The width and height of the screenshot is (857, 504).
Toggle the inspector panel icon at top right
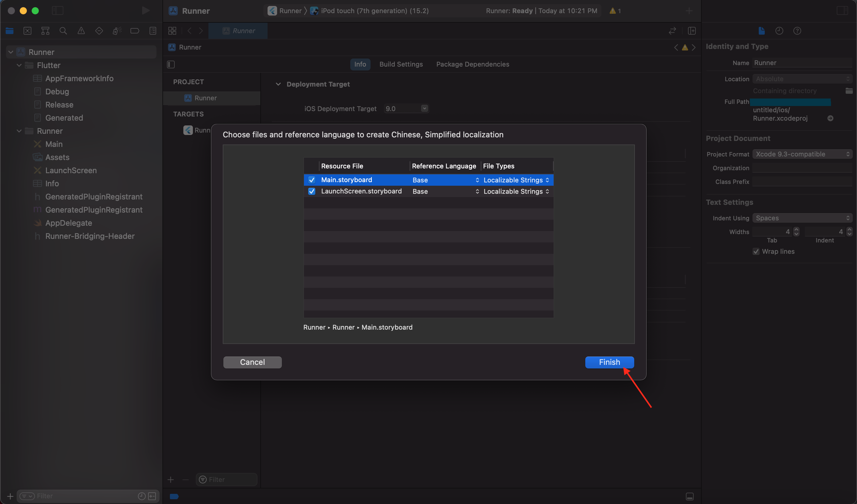pyautogui.click(x=842, y=10)
